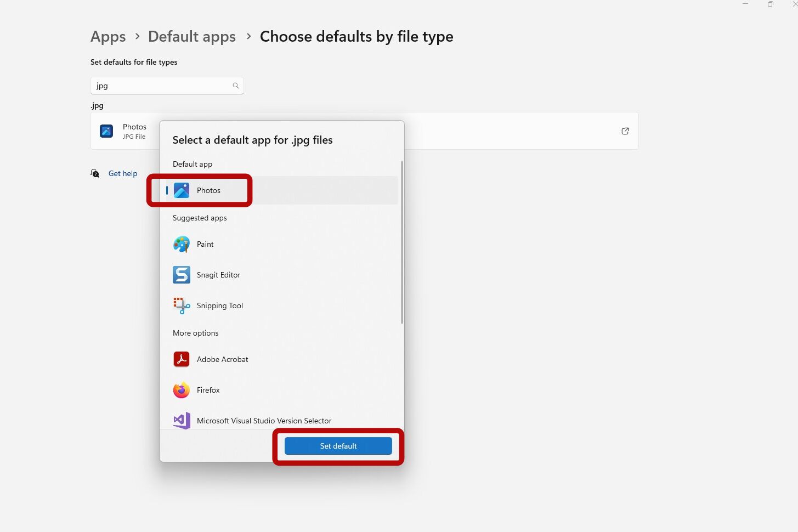Select the 'Snipping Tool' app name
Image resolution: width=798 pixels, height=532 pixels.
220,305
